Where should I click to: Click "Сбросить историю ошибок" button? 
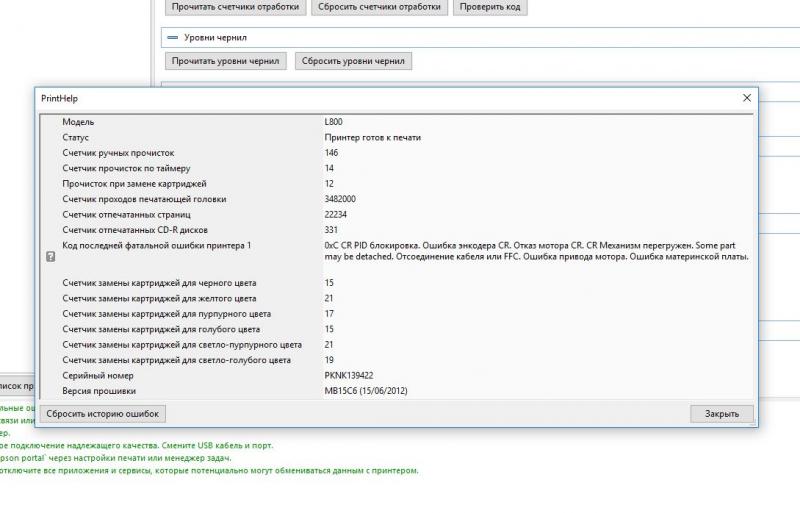point(103,413)
